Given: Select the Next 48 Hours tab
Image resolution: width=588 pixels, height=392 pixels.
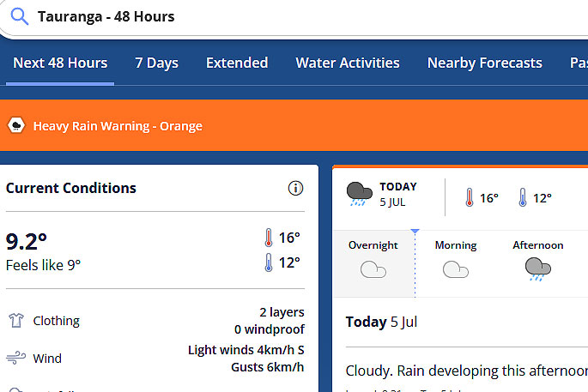Looking at the screenshot, I should [60, 63].
